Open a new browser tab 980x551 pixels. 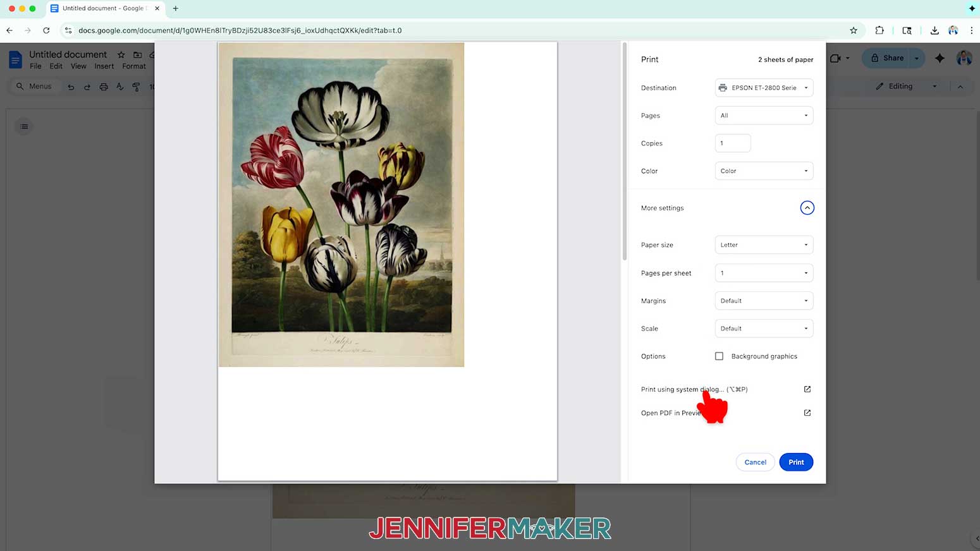176,9
